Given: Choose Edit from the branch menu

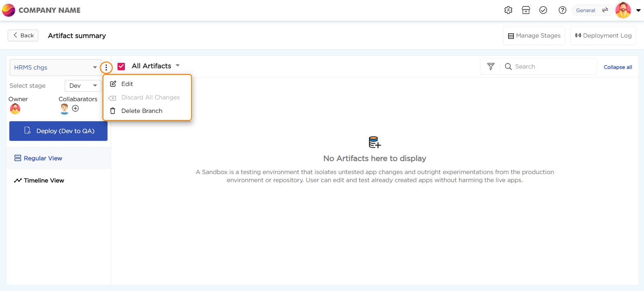Looking at the screenshot, I should click(x=127, y=84).
